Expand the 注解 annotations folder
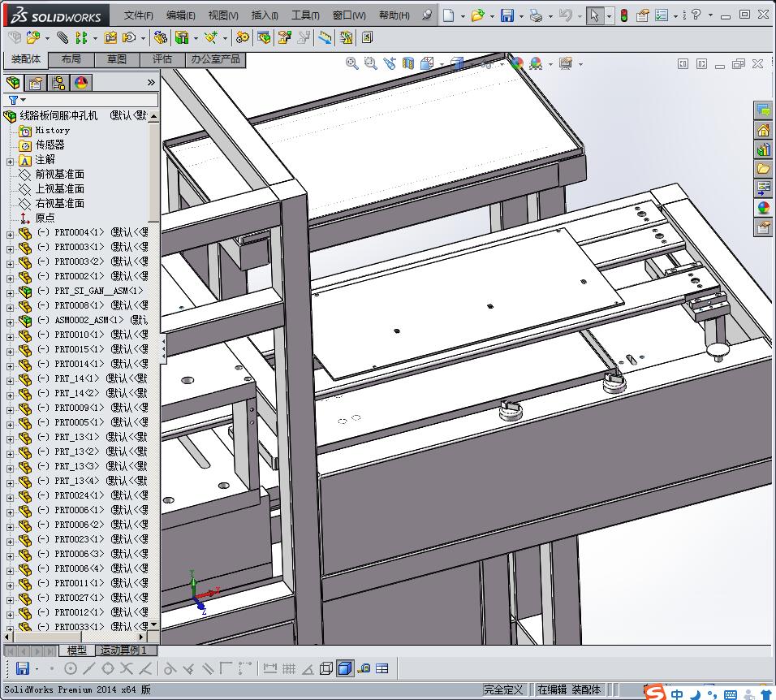Screen dimensions: 776x700 pos(10,160)
